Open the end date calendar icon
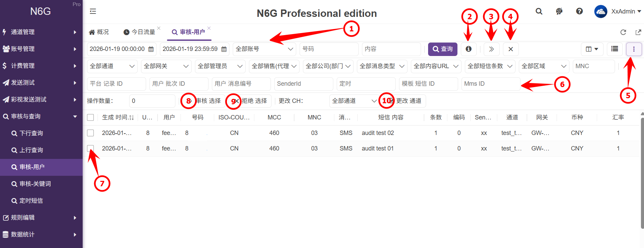 (x=224, y=49)
